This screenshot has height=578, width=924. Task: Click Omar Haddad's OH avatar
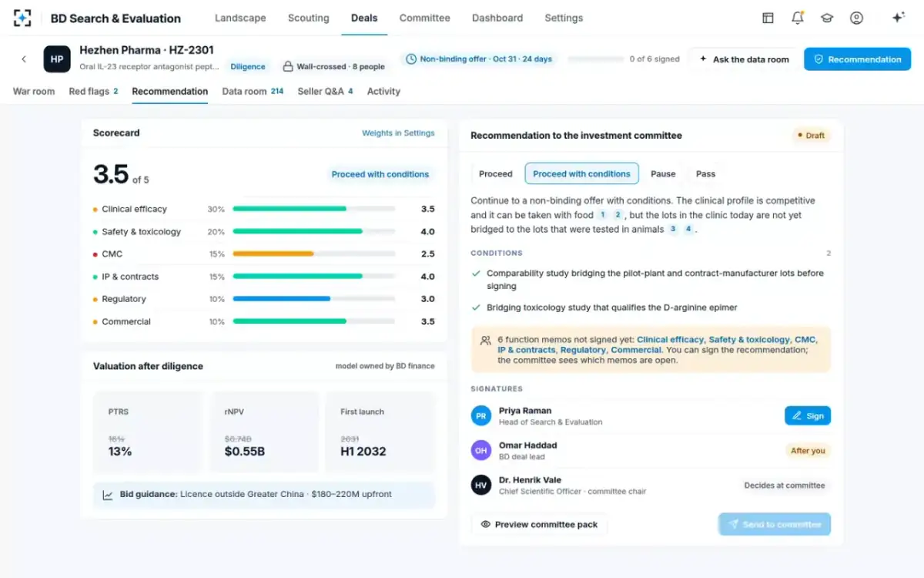pyautogui.click(x=481, y=451)
